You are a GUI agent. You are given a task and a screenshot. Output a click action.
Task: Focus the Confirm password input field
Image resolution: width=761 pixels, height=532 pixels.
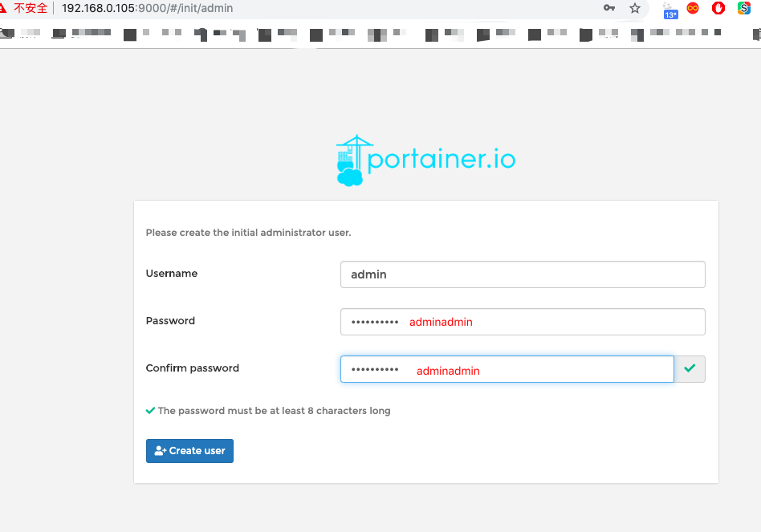click(507, 369)
